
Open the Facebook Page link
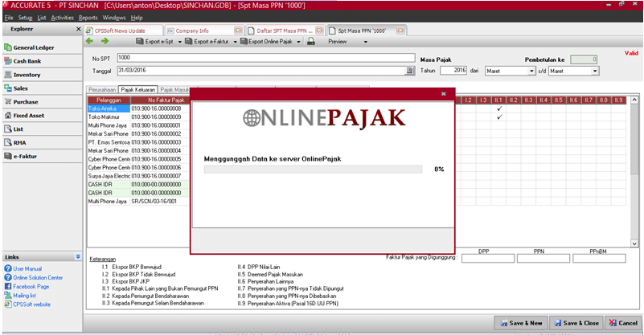click(31, 287)
